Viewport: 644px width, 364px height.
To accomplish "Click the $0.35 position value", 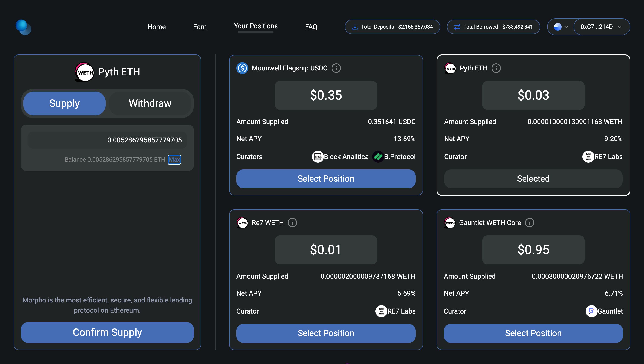I will click(x=326, y=95).
